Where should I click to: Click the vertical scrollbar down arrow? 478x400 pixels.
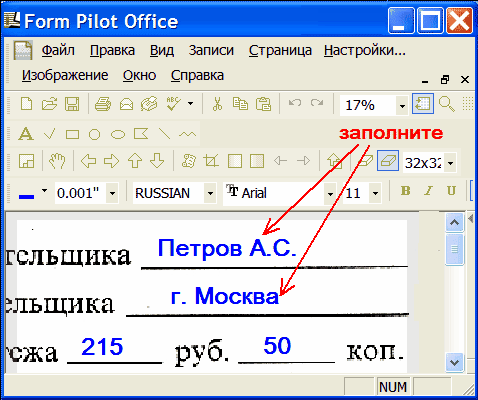(454, 362)
